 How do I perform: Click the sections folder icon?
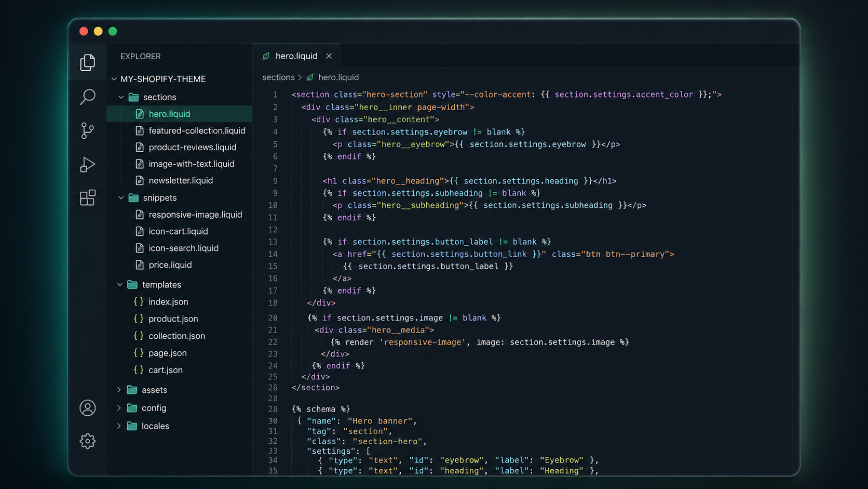133,97
